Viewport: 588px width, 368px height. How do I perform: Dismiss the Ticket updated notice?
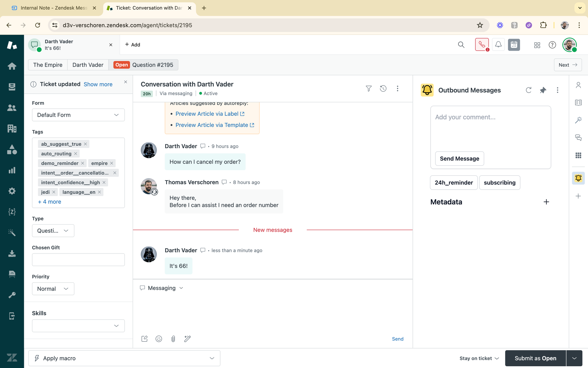(126, 82)
